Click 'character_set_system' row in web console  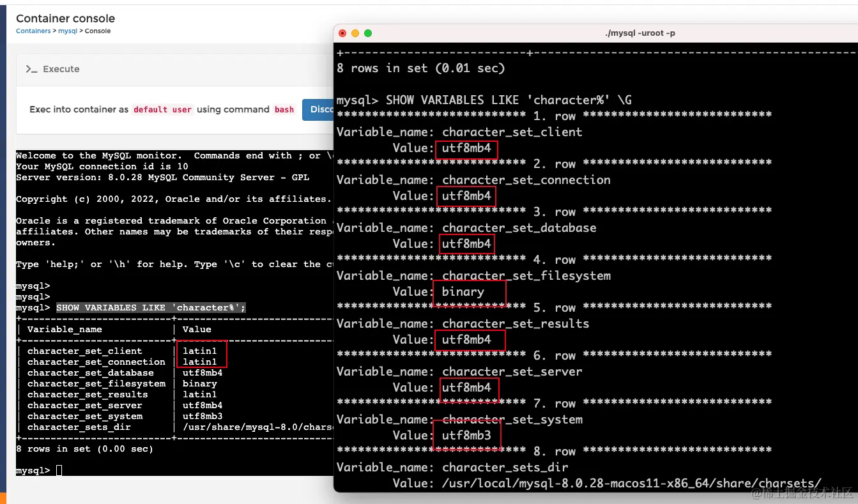[x=174, y=416]
